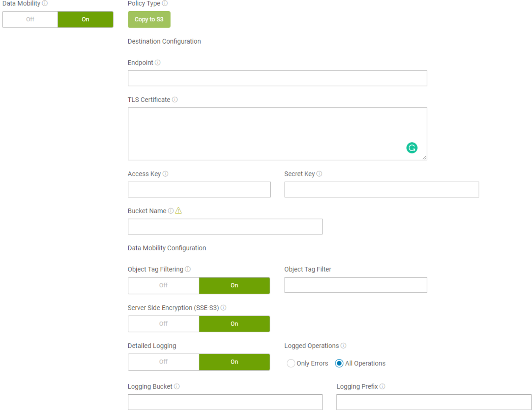Viewport: 532px width, 411px height.
Task: Switch Server Side Encryption to Off
Action: pos(163,324)
